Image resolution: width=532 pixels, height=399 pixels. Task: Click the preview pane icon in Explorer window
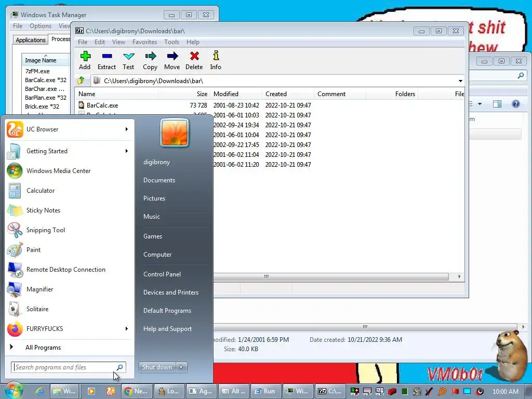497,104
